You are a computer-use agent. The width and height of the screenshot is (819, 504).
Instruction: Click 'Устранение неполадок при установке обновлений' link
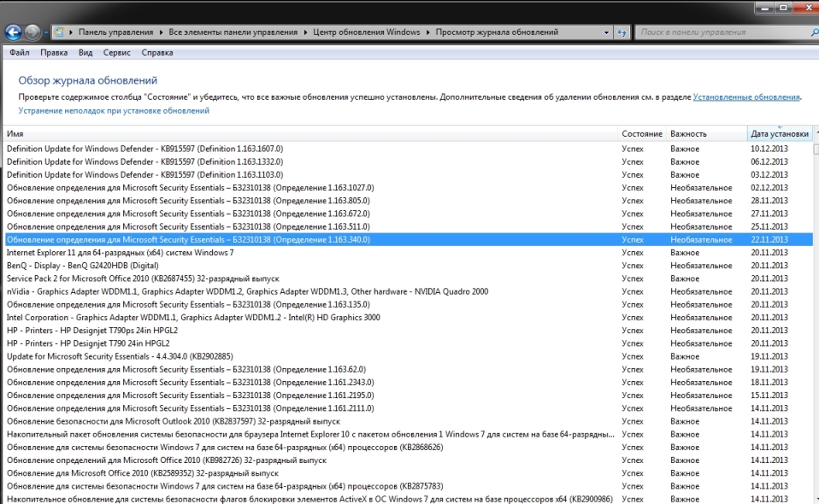pos(114,111)
